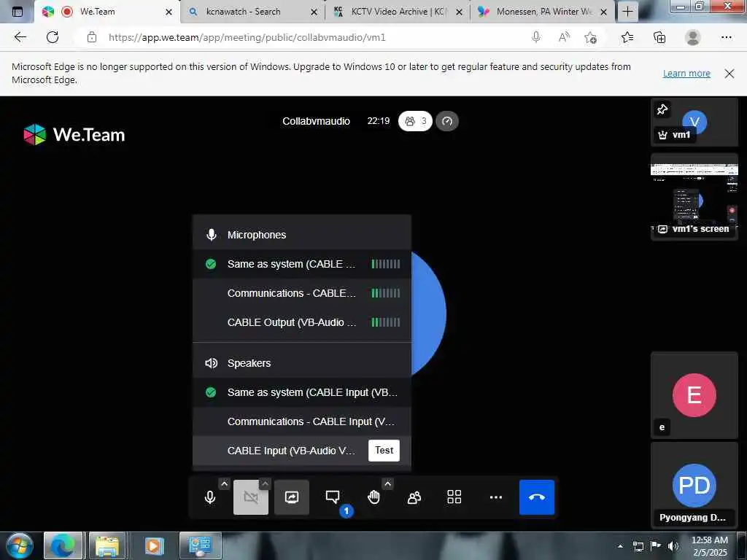Click the volume speaker tray icon
Screen dimensions: 747x560
pyautogui.click(x=673, y=546)
